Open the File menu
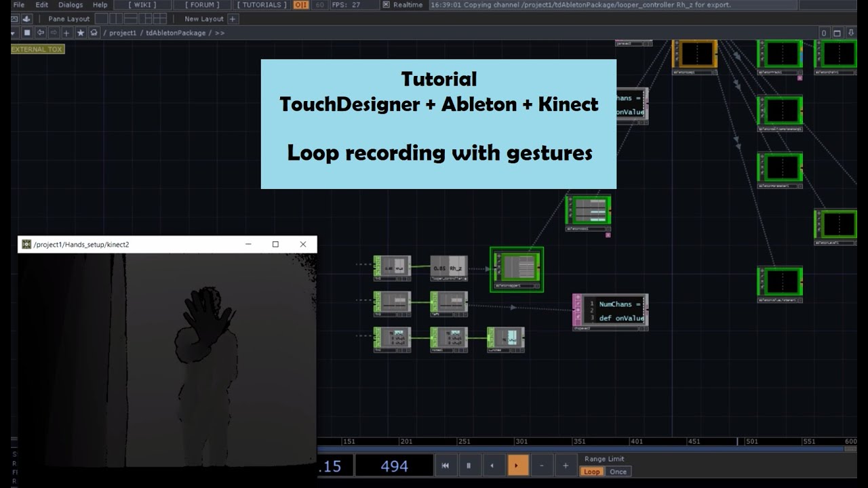This screenshot has width=868, height=488. tap(18, 5)
